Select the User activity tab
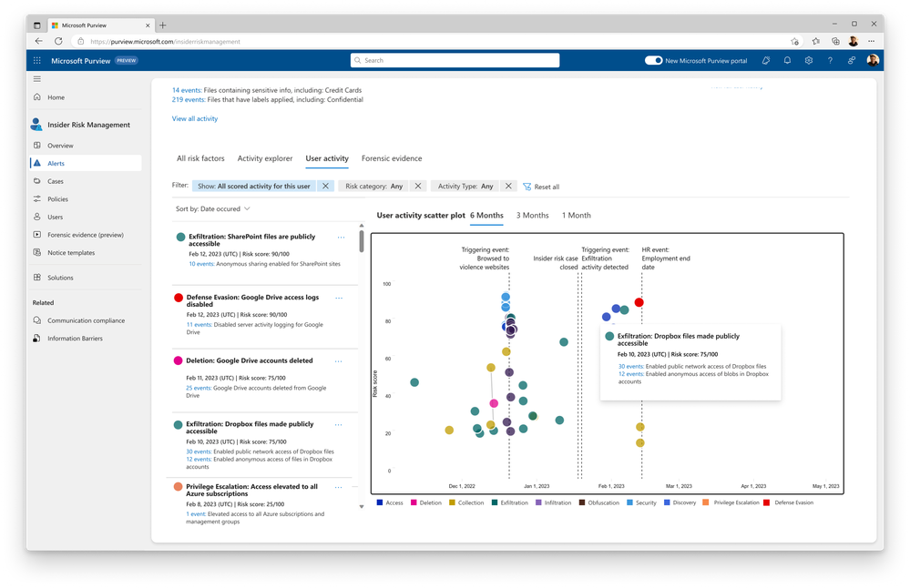The width and height of the screenshot is (910, 588). (x=327, y=158)
